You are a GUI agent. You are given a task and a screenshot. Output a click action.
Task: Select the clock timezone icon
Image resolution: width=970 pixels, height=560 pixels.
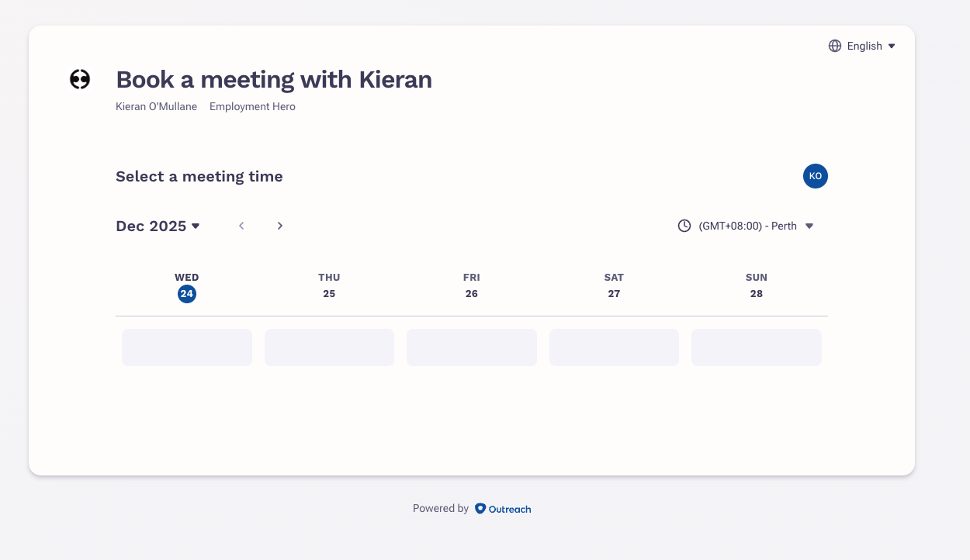[684, 226]
